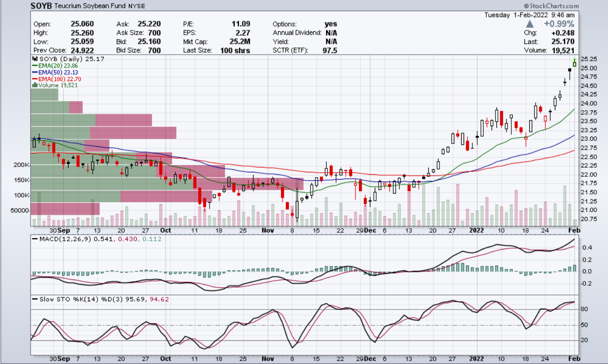Viewport: 608px width, 364px height.
Task: Click the 200K volume axis label
Action: (22, 165)
